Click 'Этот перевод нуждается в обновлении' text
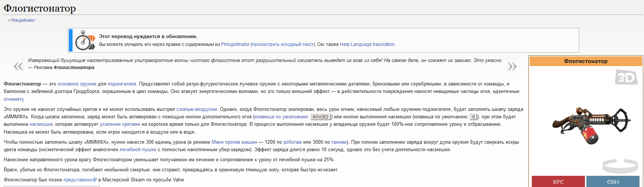Screen dimensions: 644x187 coord(148,37)
